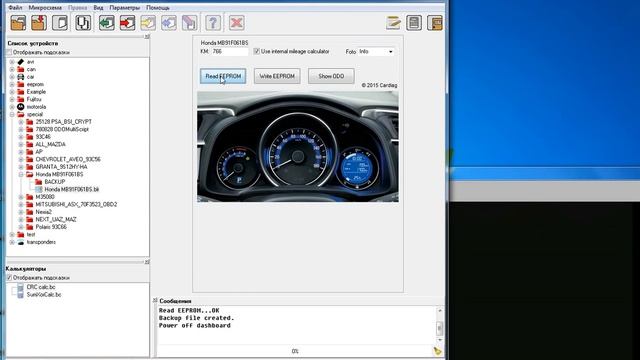
Task: Click the motorola logo icon in tree
Action: point(20,107)
